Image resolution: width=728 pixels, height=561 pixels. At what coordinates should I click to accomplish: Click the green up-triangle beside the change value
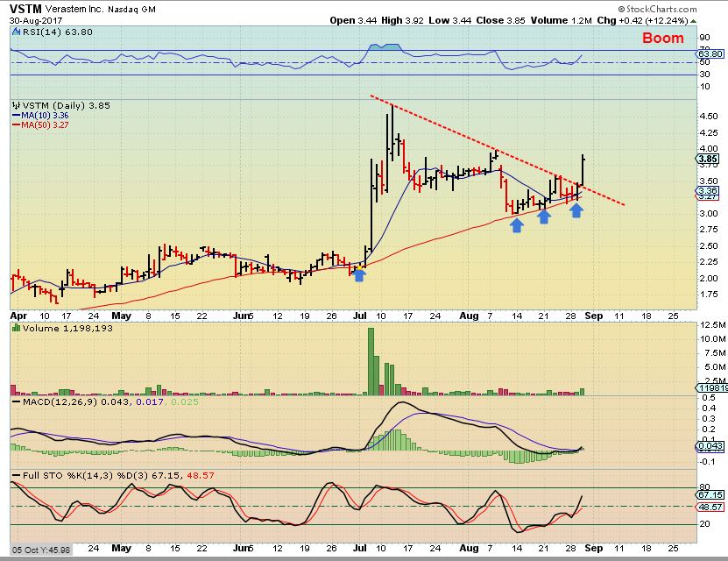pyautogui.click(x=693, y=21)
